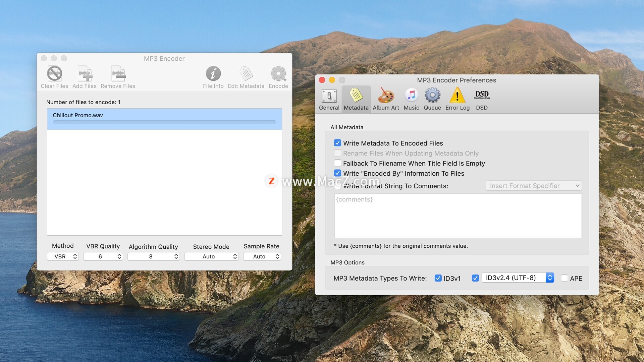Toggle the ID3v1 metadata checkbox
644x362 pixels.
tap(438, 278)
